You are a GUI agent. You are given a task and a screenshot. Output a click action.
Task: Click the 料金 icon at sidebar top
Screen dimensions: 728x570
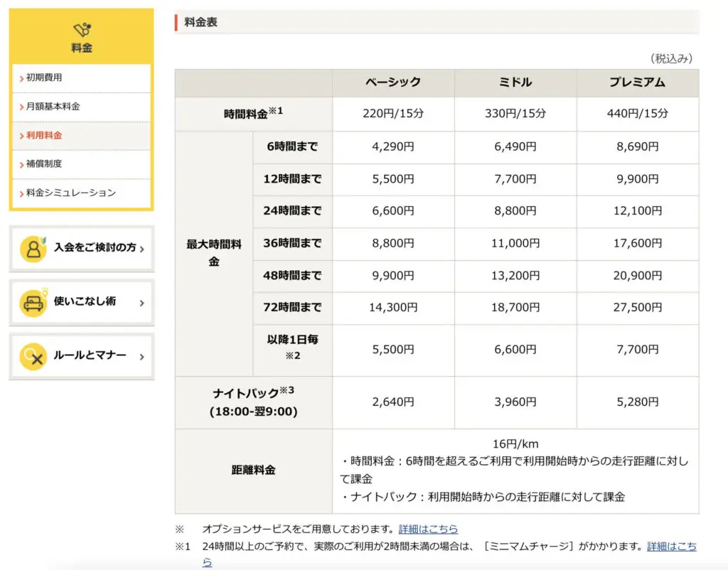82,31
